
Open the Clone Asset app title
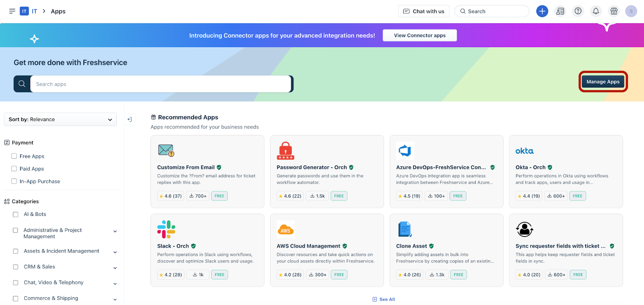(411, 246)
